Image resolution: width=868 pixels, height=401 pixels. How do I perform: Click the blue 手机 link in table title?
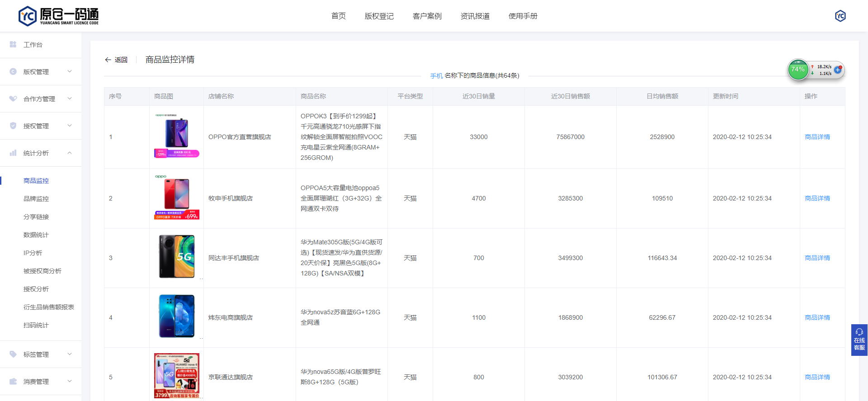point(437,75)
